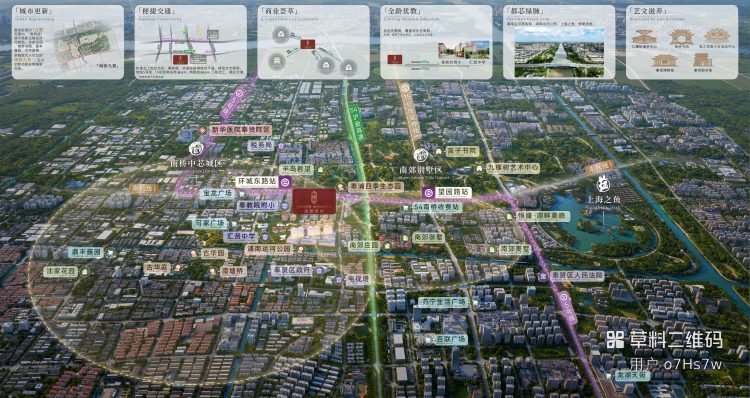Click the 上海之鱼 lake title

(603, 199)
